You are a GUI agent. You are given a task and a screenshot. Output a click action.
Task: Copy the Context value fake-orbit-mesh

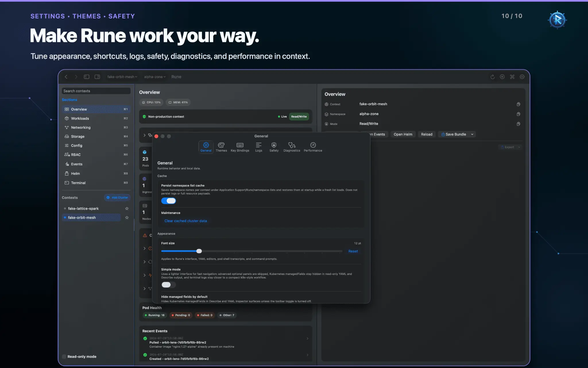(519, 104)
